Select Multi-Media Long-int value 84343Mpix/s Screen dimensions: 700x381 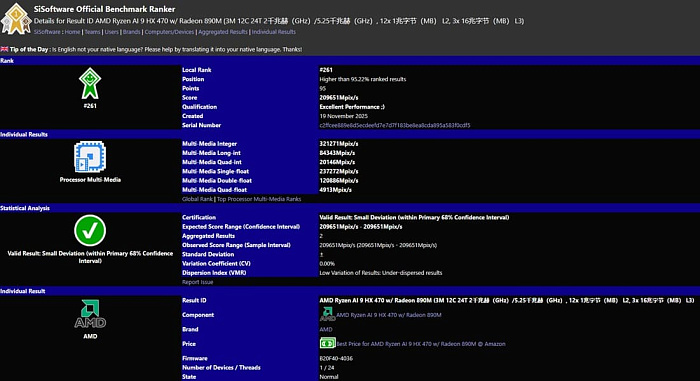(x=337, y=153)
